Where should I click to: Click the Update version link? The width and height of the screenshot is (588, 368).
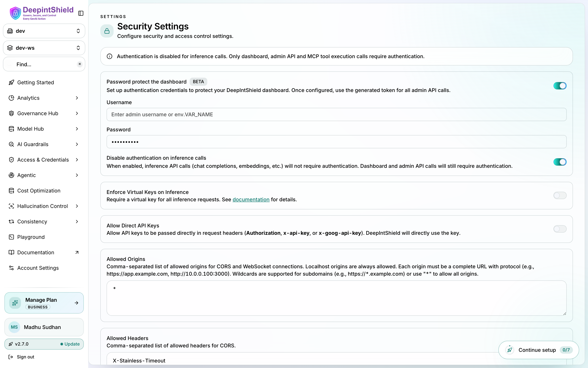pos(70,344)
